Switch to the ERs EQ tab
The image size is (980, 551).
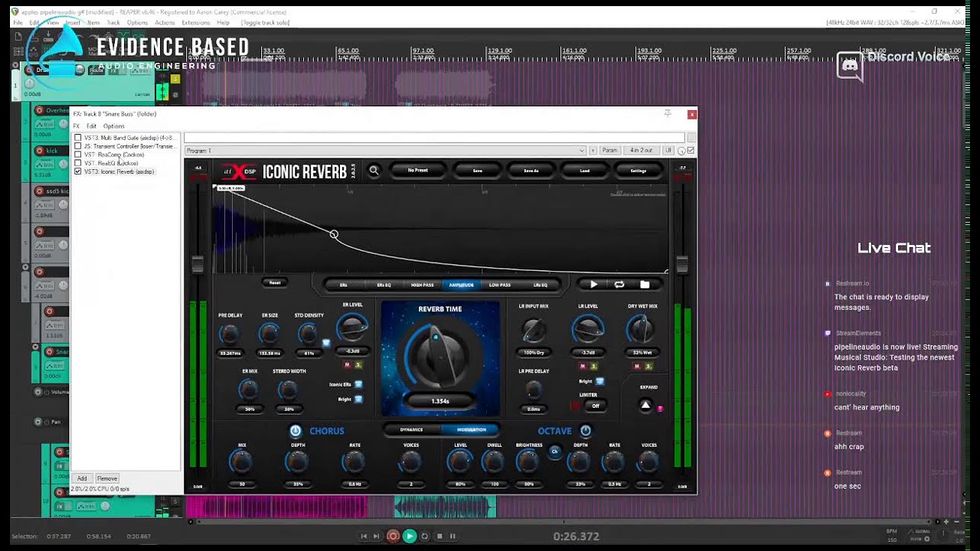tap(384, 285)
